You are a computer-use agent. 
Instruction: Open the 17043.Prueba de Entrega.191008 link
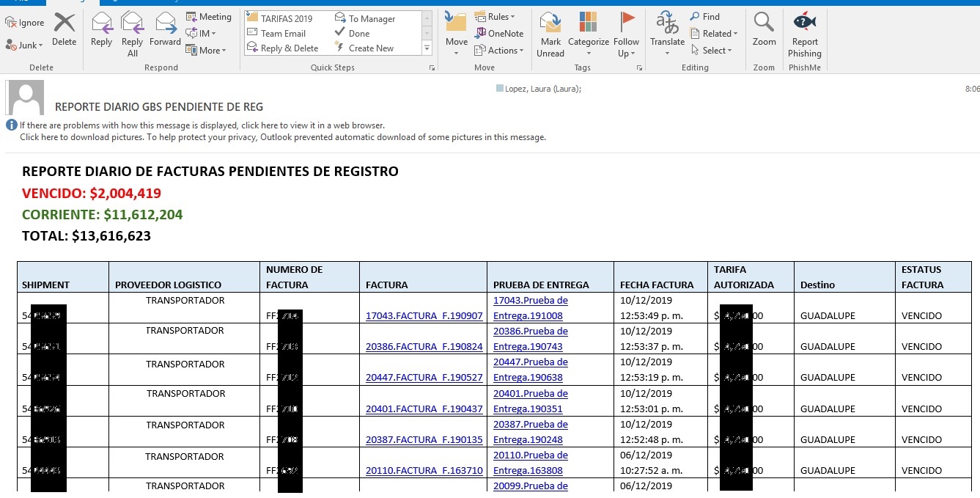click(x=531, y=308)
